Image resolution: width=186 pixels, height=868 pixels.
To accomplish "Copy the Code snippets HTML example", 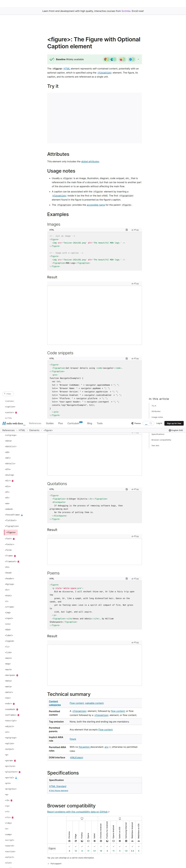I will tap(127, 358).
